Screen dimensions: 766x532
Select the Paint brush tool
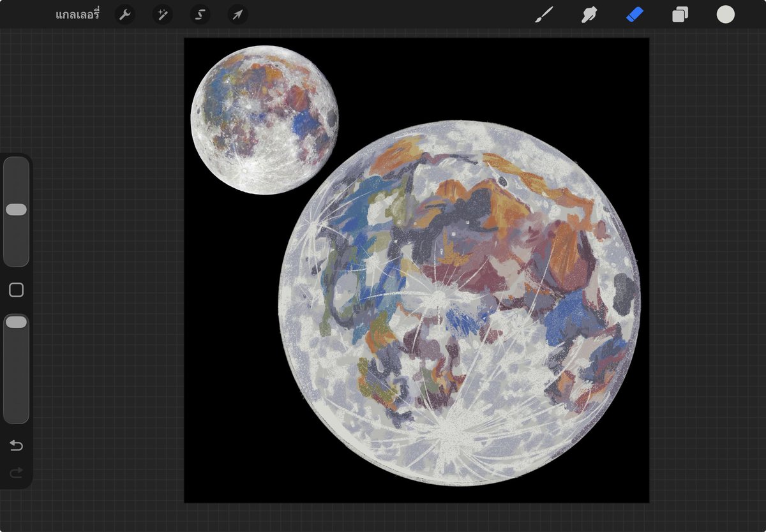pyautogui.click(x=544, y=15)
